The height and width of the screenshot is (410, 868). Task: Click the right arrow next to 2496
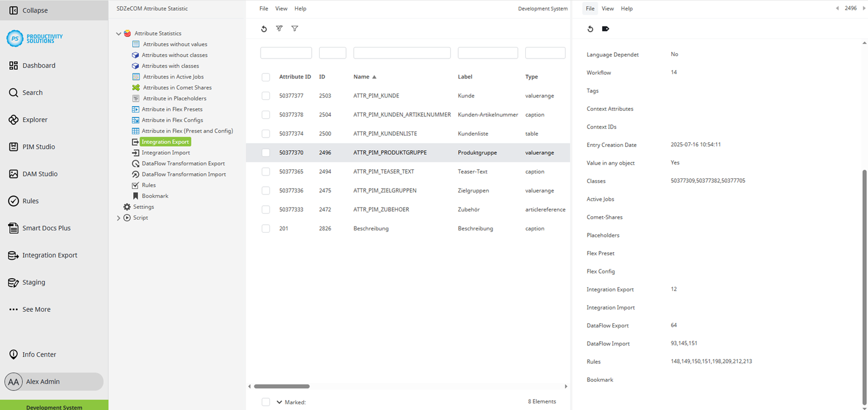click(x=864, y=9)
